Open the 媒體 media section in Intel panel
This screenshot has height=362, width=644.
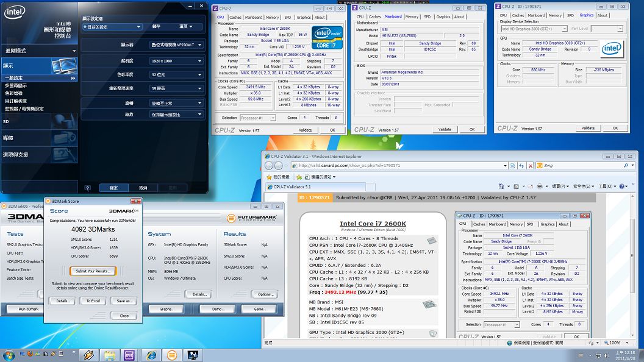point(40,138)
